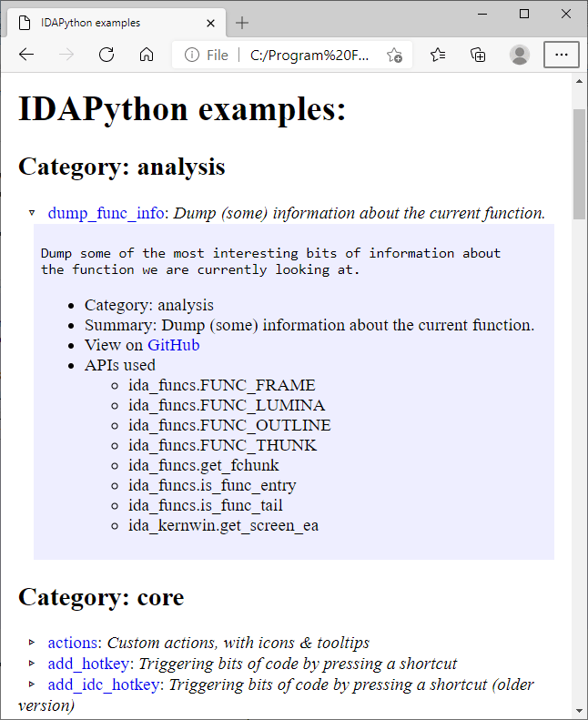Refresh the page with the reload icon

(x=106, y=55)
